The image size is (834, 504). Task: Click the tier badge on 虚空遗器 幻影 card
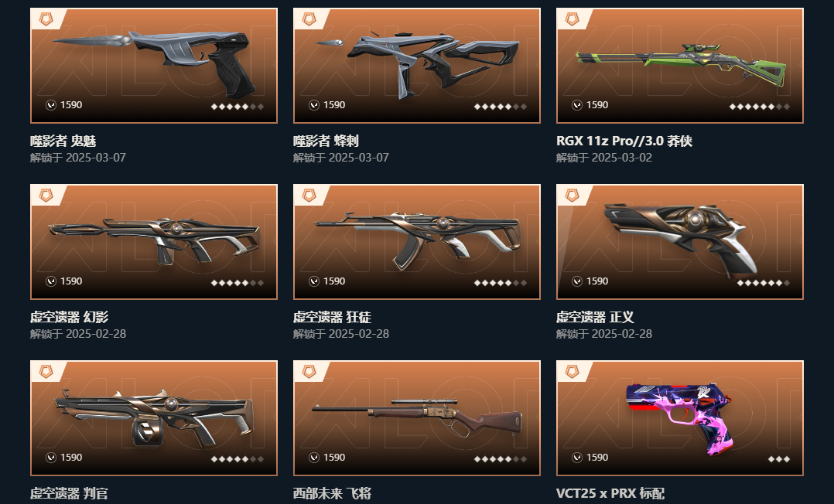click(x=46, y=196)
